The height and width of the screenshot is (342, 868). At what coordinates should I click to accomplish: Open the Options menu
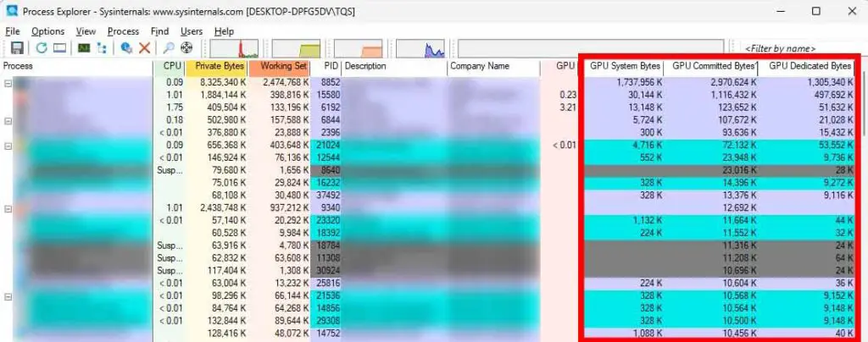47,31
